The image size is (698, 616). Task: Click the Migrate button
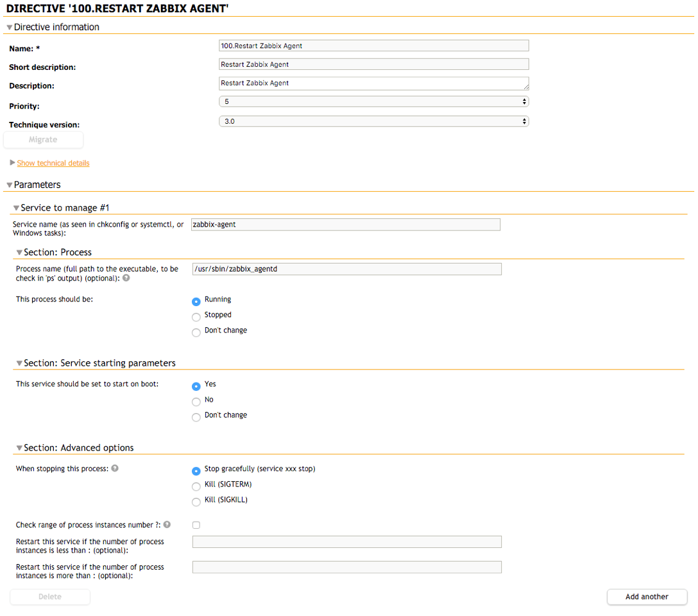click(x=43, y=139)
